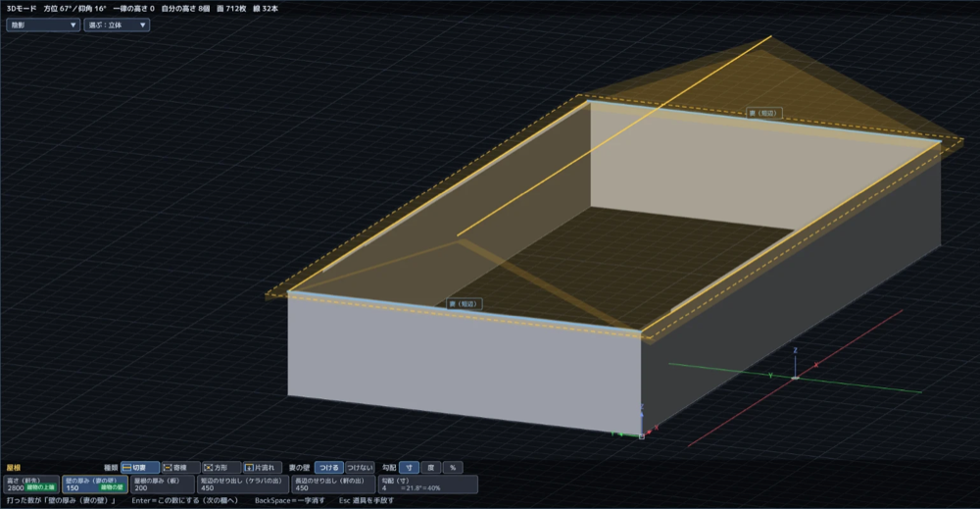Select the 切妻 gable roof type
This screenshot has height=509, width=980.
pyautogui.click(x=139, y=468)
